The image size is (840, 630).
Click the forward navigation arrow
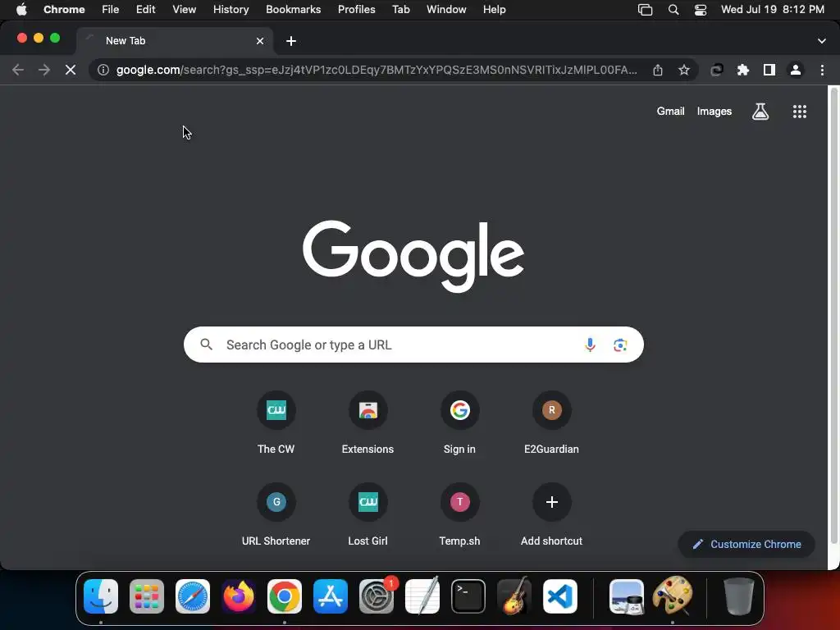pos(44,70)
